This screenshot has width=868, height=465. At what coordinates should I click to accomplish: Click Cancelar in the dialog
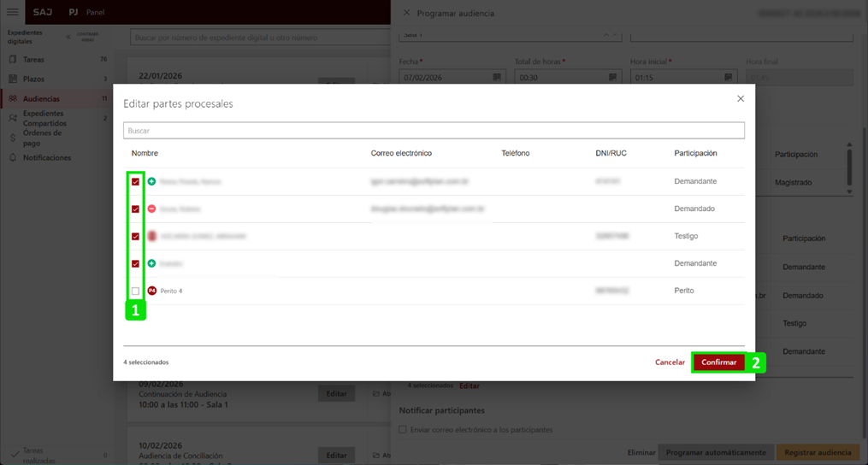coord(670,362)
